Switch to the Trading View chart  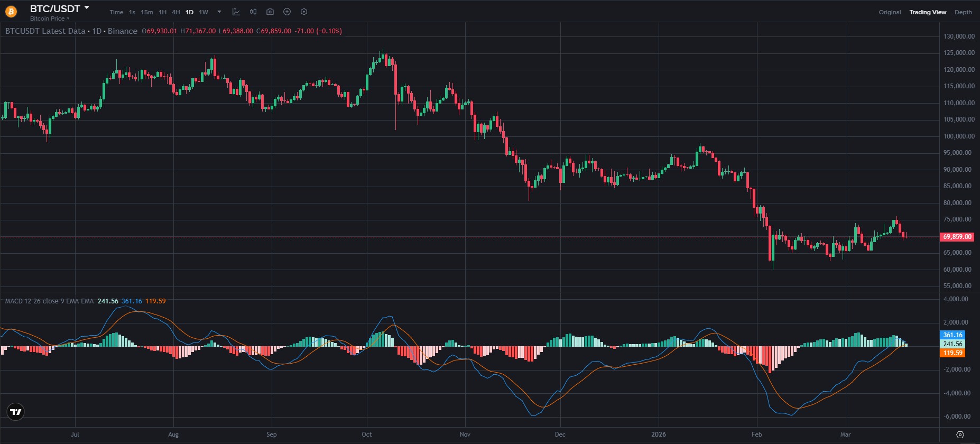point(928,12)
